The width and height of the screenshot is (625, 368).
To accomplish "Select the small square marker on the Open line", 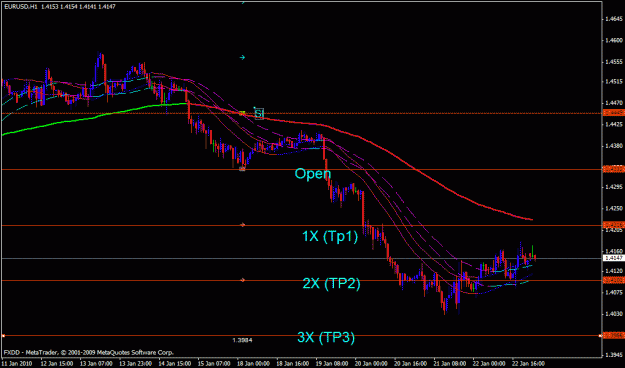I will (x=242, y=169).
